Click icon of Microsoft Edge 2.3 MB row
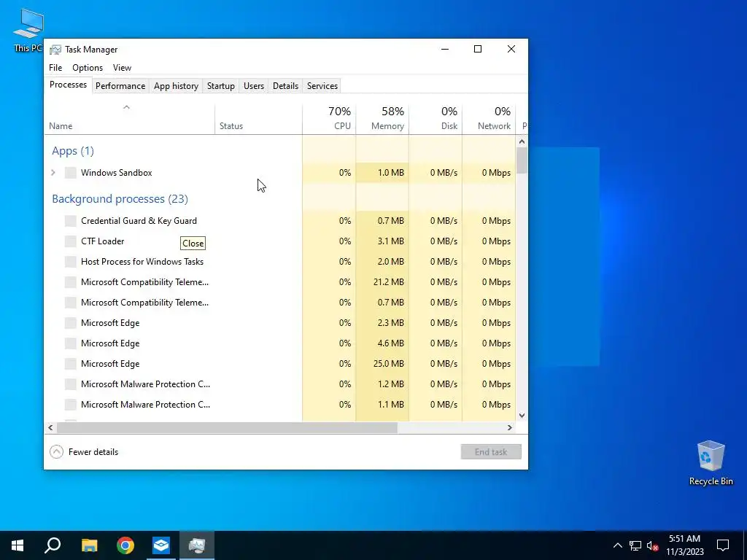 [71, 323]
